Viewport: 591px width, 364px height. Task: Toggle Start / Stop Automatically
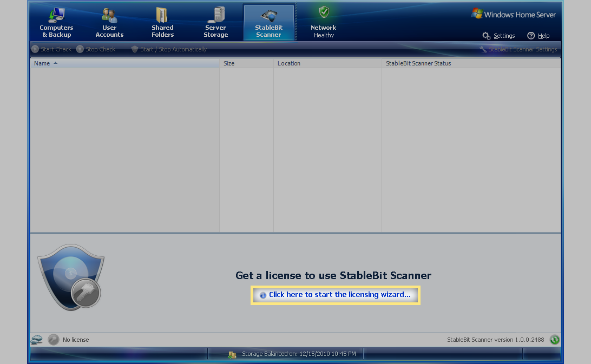click(x=173, y=49)
